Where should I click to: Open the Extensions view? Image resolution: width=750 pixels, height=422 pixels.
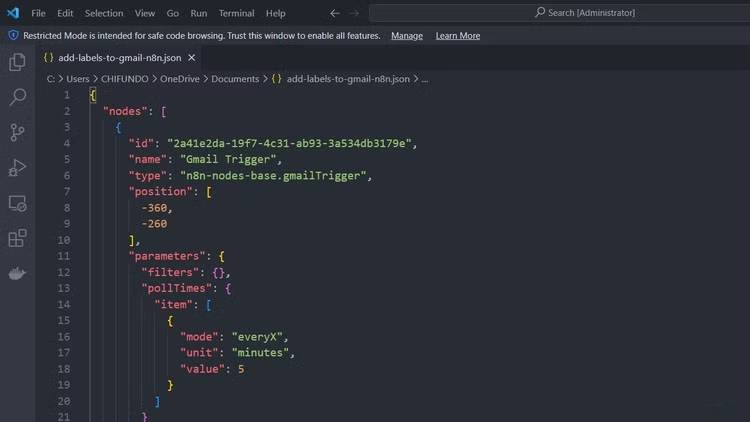point(17,238)
